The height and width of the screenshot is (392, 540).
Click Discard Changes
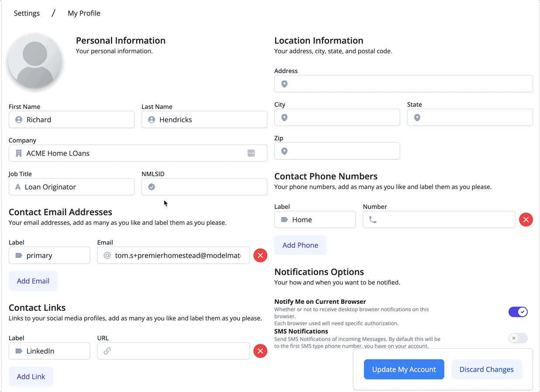(x=486, y=369)
